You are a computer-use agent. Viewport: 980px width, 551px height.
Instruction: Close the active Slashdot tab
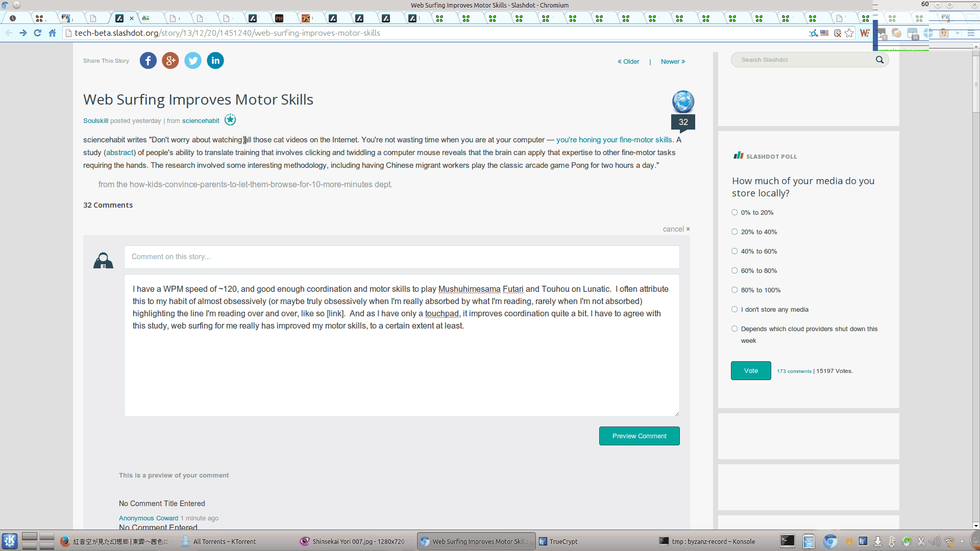click(132, 18)
